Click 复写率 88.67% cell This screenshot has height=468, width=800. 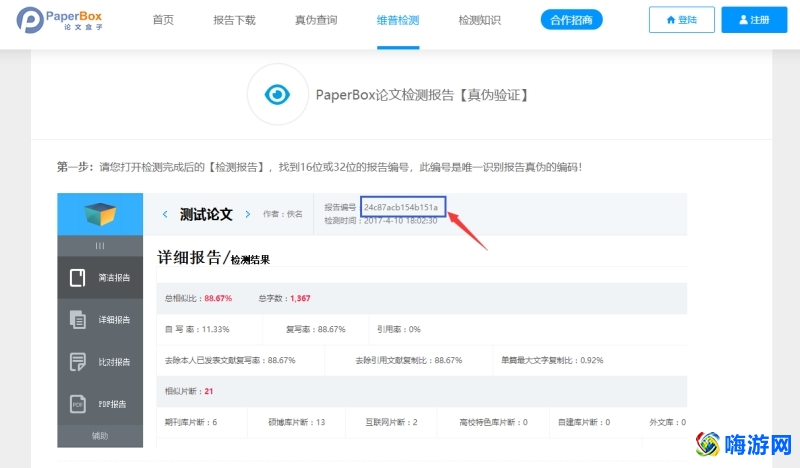click(316, 330)
